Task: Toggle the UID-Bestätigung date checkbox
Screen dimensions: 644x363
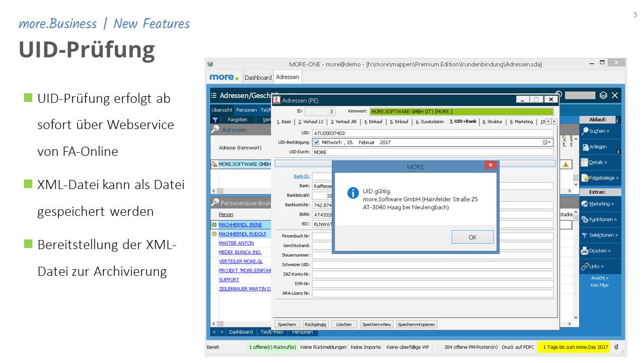Action: pos(316,143)
